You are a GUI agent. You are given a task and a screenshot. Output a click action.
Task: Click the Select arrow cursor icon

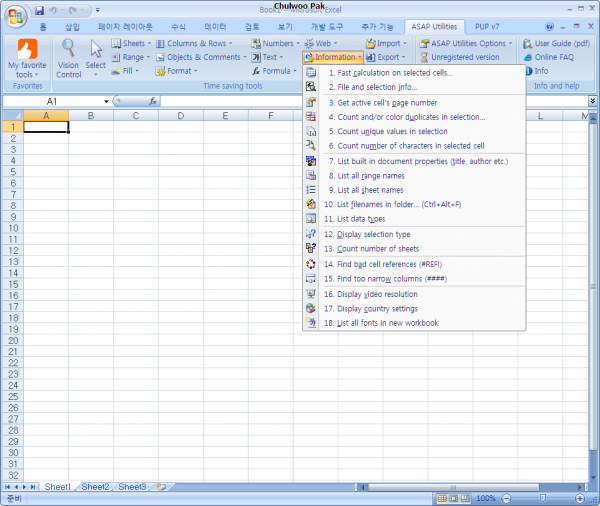tap(96, 49)
